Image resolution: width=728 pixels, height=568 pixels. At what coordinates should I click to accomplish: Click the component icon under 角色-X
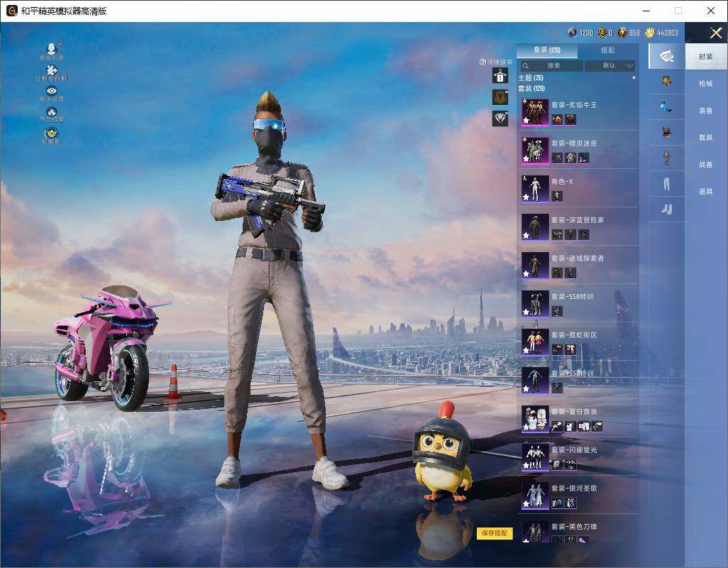click(x=557, y=197)
